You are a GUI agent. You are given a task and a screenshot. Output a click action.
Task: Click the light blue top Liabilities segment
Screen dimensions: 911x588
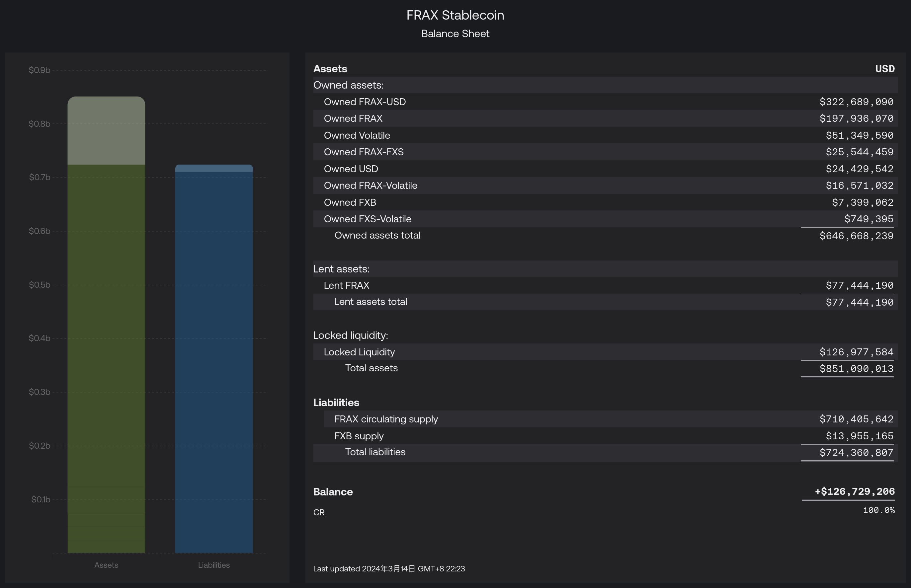coord(214,168)
